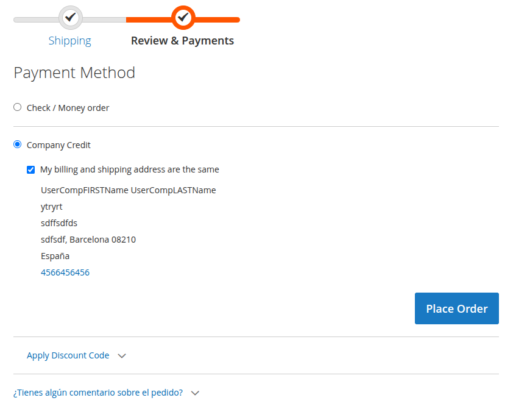Select the Company Credit payment option
This screenshot has width=516, height=420.
click(17, 144)
